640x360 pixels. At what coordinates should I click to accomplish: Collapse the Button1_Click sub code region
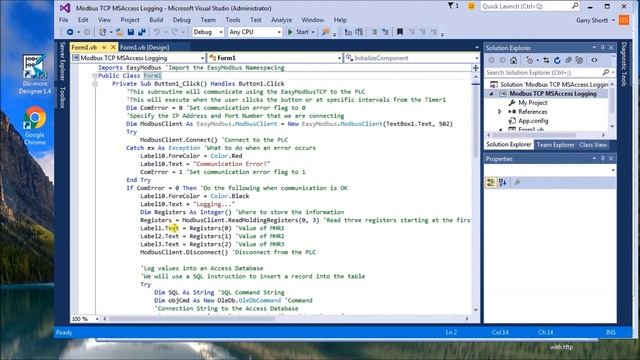pyautogui.click(x=95, y=84)
